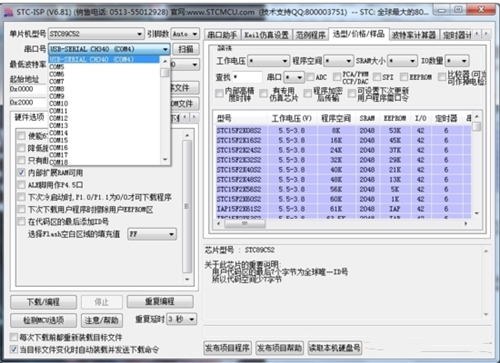
Task: Switch to the 串口助手 tab
Action: click(222, 35)
